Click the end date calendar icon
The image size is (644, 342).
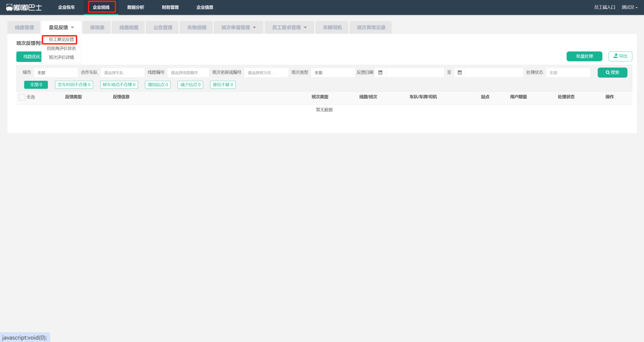point(459,73)
